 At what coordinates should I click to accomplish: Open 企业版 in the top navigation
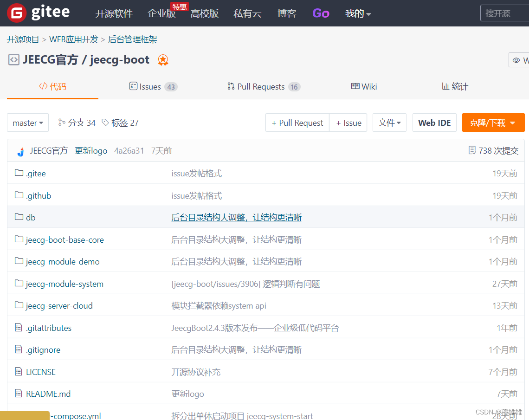coord(161,13)
